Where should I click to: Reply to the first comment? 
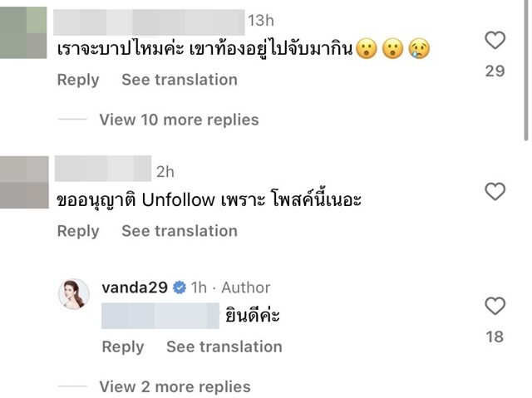(x=78, y=80)
